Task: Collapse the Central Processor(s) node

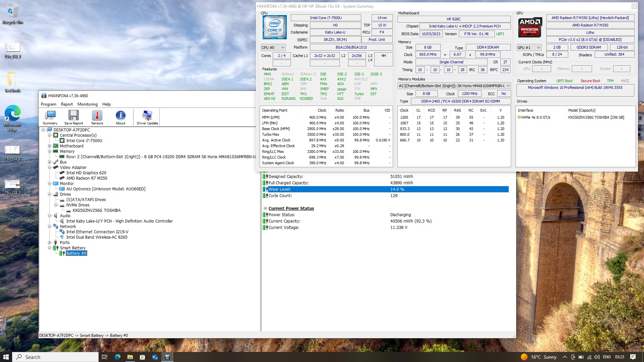Action: [x=50, y=135]
